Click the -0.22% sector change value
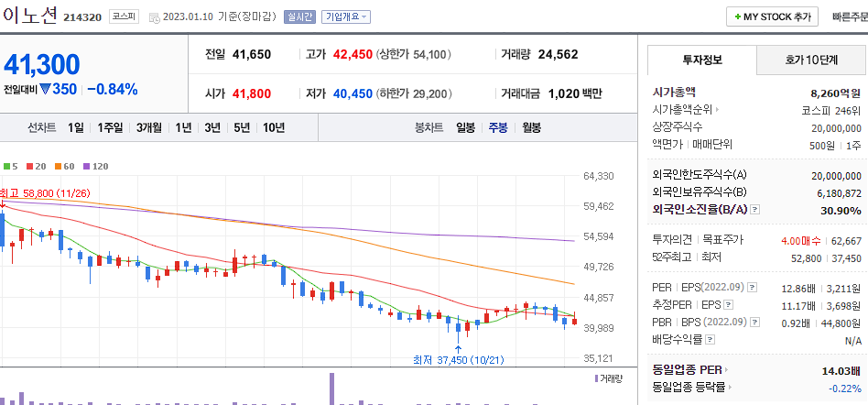868x405 pixels. click(845, 389)
